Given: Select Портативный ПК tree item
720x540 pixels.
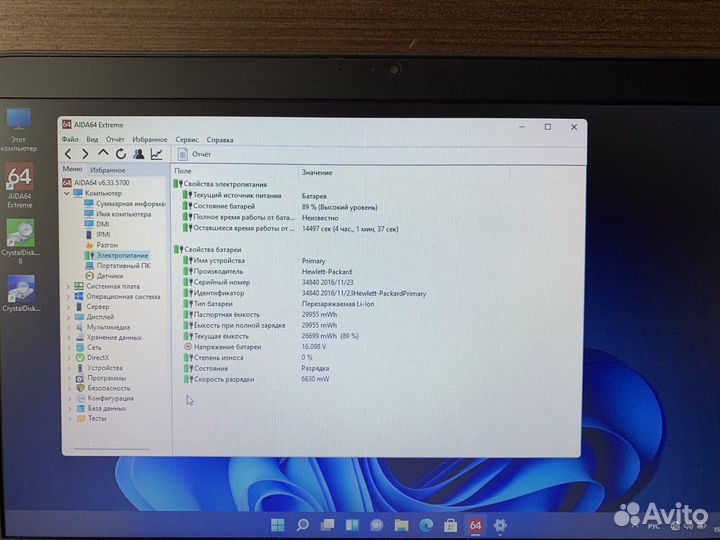Looking at the screenshot, I should [x=118, y=266].
